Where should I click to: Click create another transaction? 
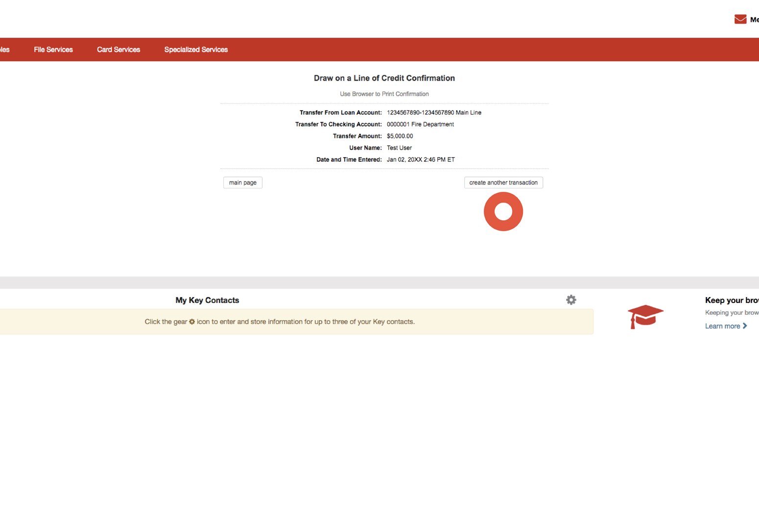(x=503, y=182)
